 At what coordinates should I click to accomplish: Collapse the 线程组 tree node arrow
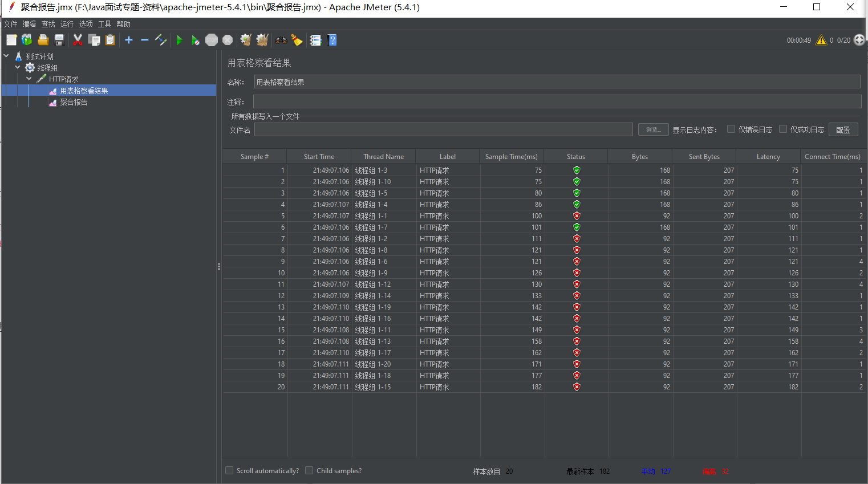point(18,67)
